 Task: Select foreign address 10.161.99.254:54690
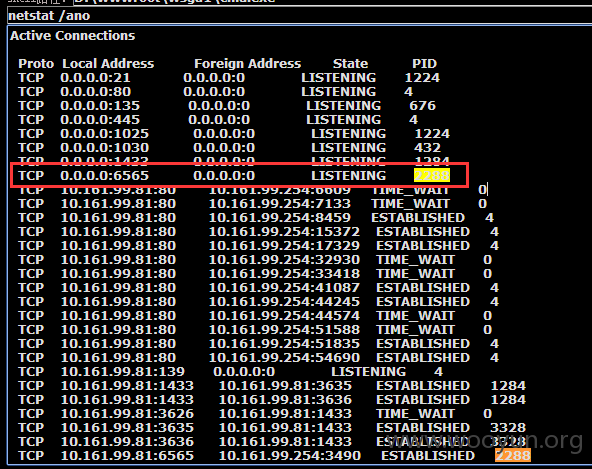(x=284, y=357)
